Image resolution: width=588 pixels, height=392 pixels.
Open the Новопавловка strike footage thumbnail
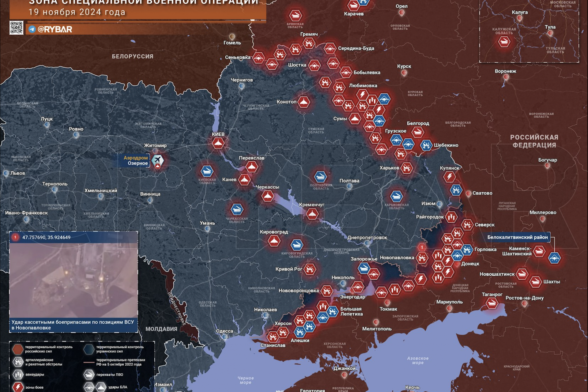coord(73,280)
